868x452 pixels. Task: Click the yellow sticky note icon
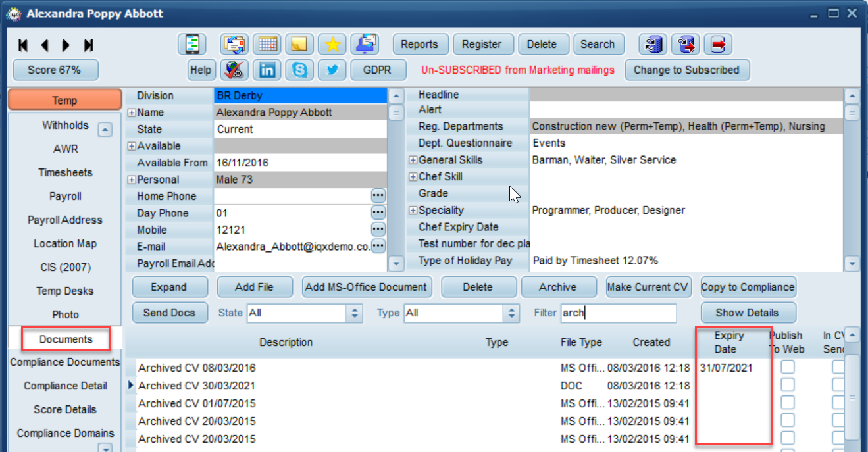299,44
